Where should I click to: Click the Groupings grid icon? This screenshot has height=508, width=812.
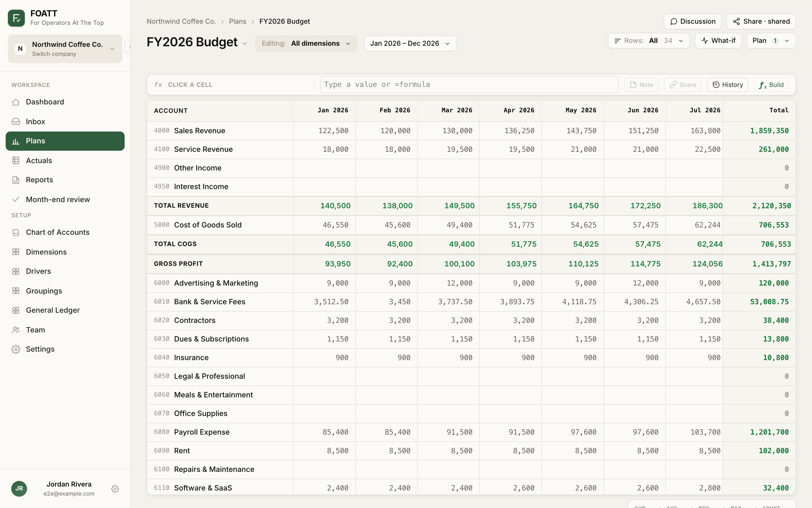[16, 291]
